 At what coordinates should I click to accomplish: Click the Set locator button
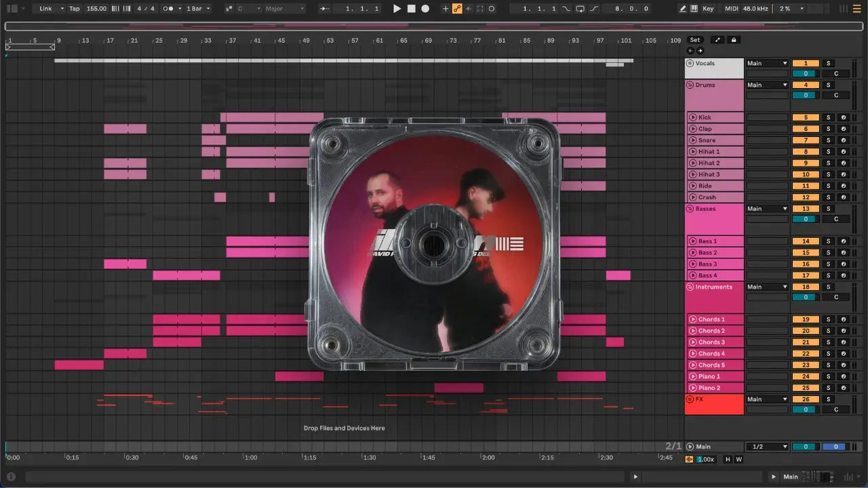pos(695,40)
